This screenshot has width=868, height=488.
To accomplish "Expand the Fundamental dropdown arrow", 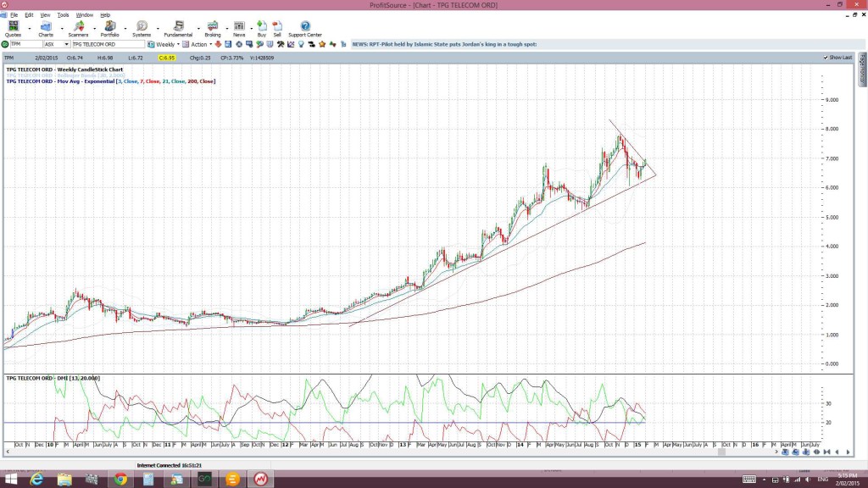I will [x=198, y=28].
